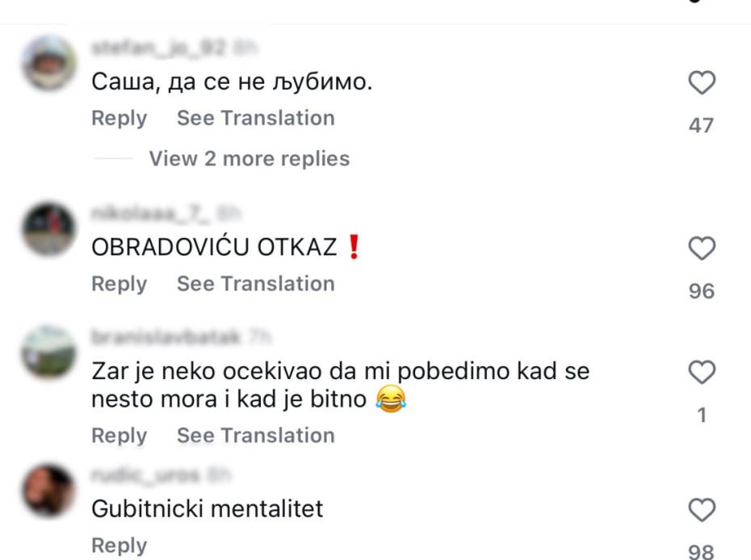751x560 pixels.
Task: Open avatar next to 'OBRADOVIĆU OTKAZ' comment
Action: (x=49, y=228)
